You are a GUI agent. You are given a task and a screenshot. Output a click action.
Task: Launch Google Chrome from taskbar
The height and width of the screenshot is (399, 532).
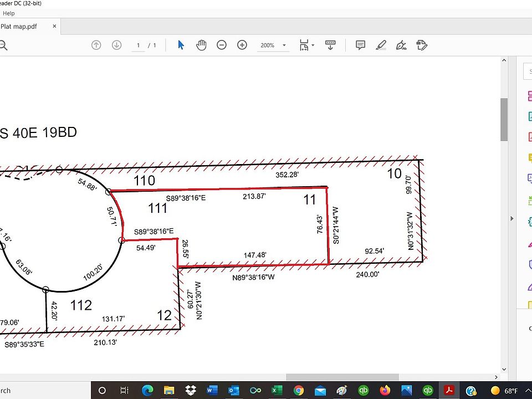click(x=299, y=390)
